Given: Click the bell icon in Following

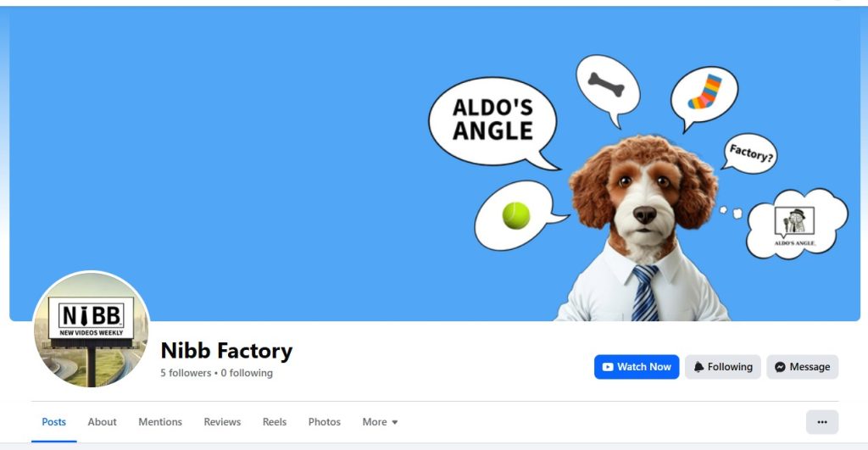Looking at the screenshot, I should pos(698,367).
